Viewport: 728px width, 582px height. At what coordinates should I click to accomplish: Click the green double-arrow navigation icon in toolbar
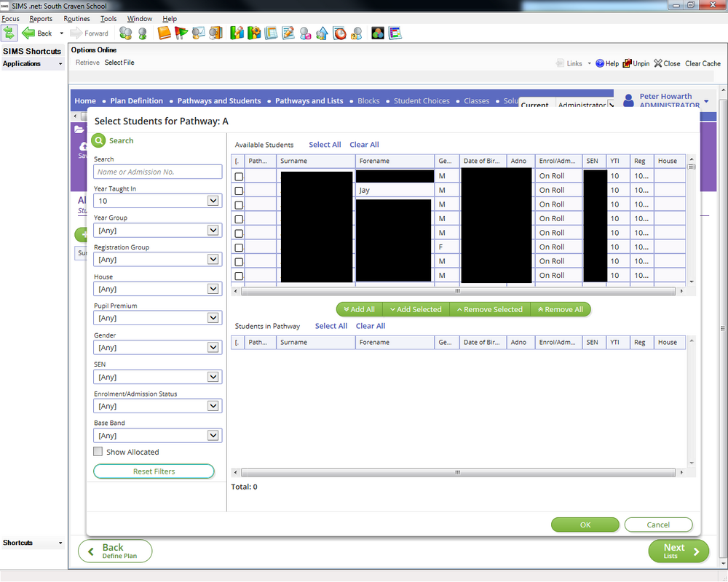(x=9, y=33)
